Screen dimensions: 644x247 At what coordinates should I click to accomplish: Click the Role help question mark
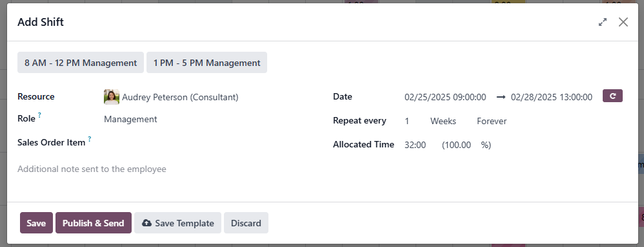click(x=39, y=115)
